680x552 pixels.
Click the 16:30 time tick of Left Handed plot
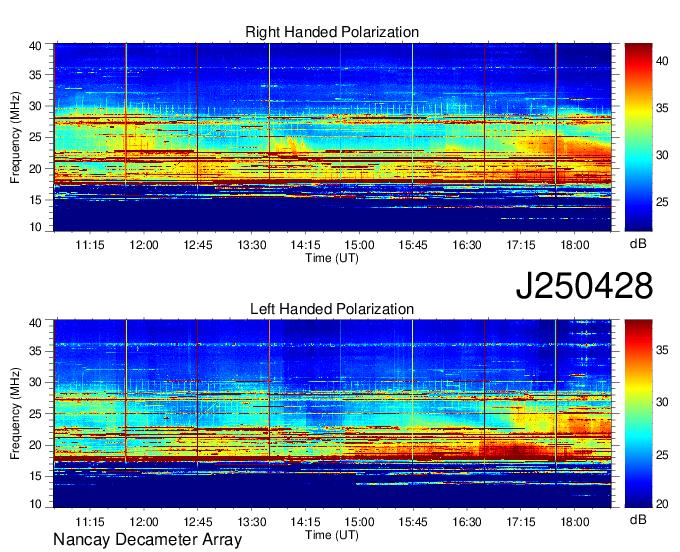click(x=467, y=522)
